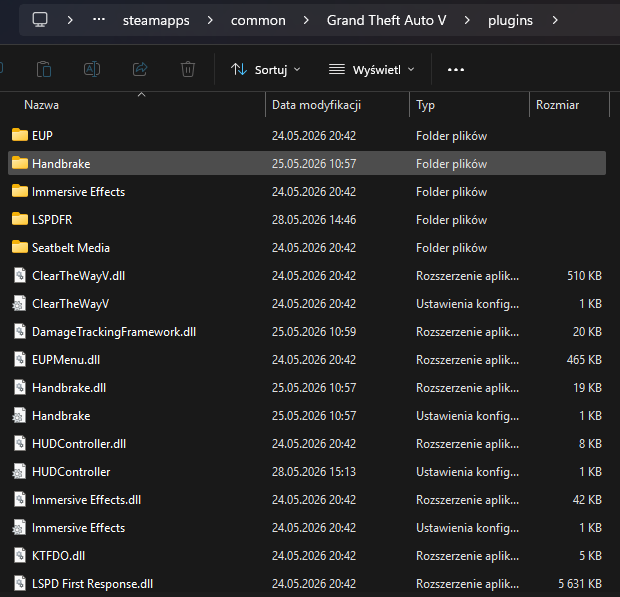Screen dimensions: 620x597
Task: Go to steamapps in the breadcrumb
Action: coord(156,21)
